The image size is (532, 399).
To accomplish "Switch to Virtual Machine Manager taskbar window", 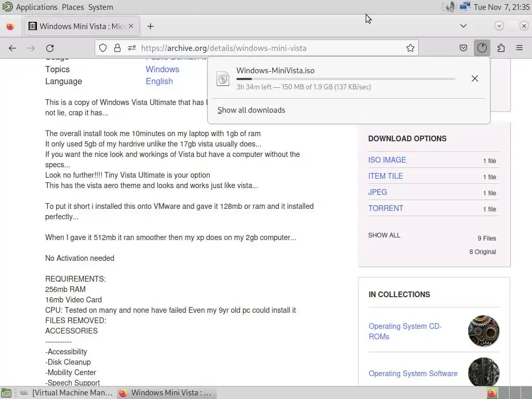I will coord(66,393).
